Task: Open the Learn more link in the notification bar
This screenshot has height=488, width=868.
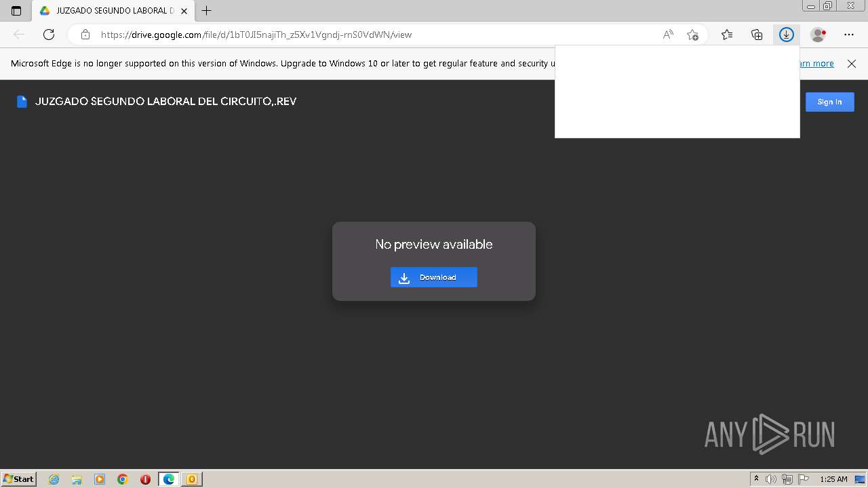Action: tap(817, 63)
